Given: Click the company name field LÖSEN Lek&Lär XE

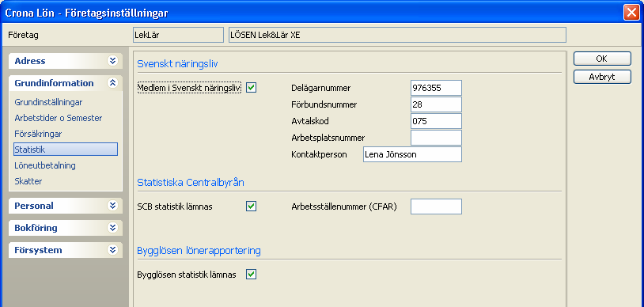Looking at the screenshot, I should tap(397, 35).
